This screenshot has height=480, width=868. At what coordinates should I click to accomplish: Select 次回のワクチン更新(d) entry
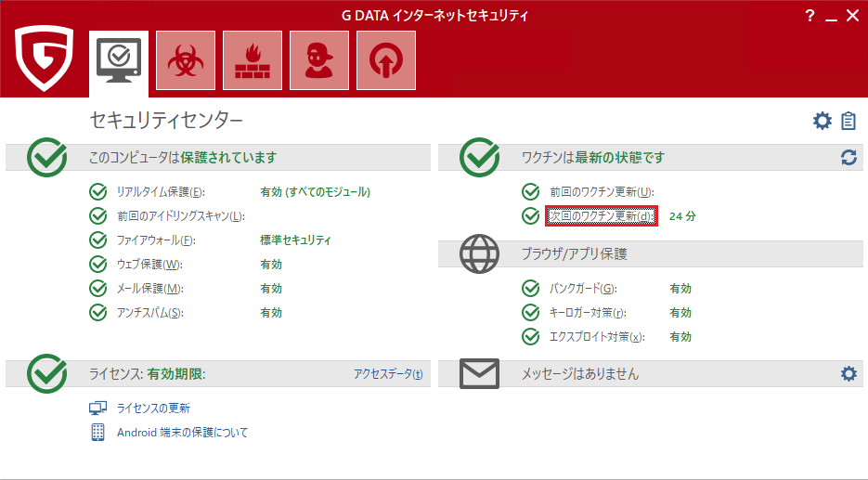[x=602, y=216]
